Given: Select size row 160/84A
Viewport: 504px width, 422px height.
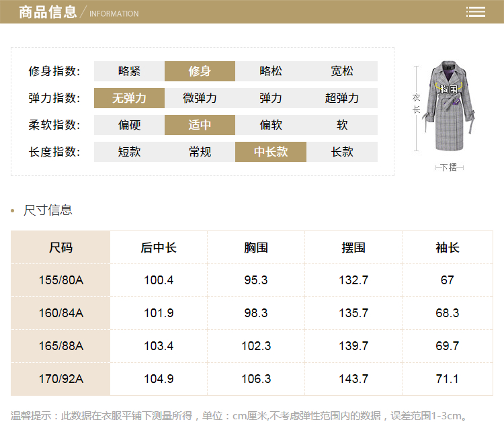Looking at the screenshot, I should (61, 313).
